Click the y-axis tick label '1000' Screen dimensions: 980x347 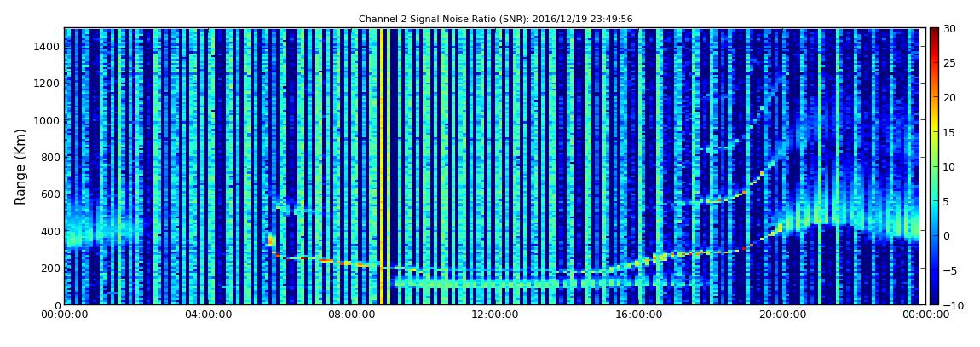pos(48,121)
